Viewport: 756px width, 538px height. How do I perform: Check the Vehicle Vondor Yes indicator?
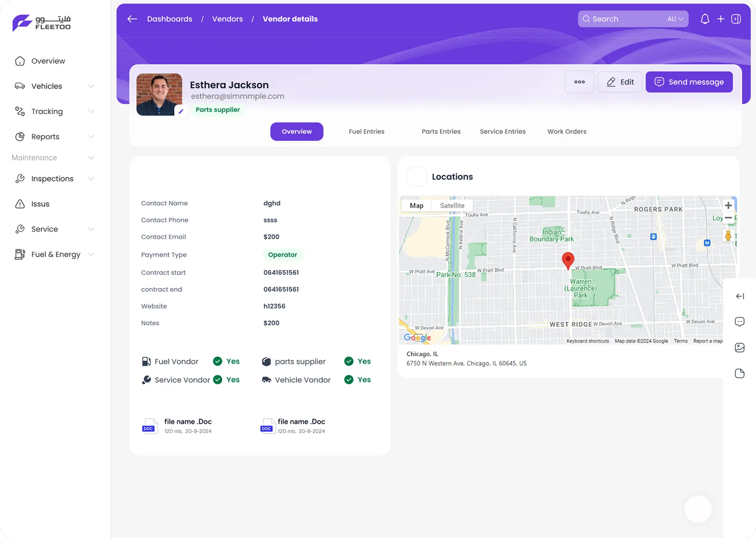349,380
